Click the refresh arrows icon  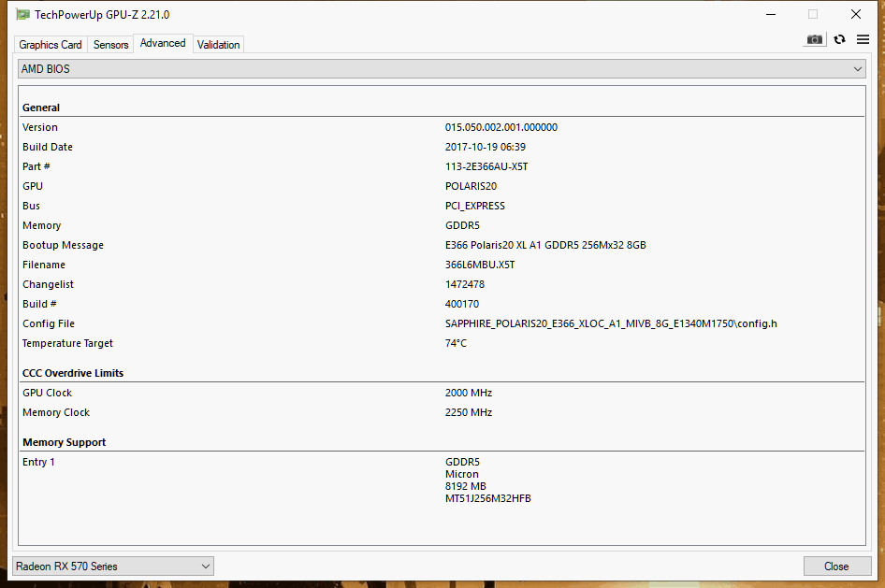(x=840, y=39)
